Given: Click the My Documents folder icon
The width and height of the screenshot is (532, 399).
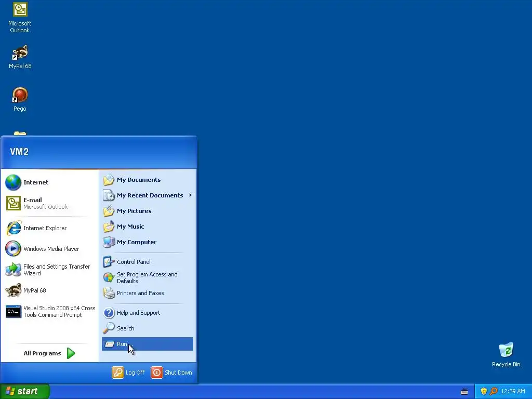Looking at the screenshot, I should tap(109, 180).
